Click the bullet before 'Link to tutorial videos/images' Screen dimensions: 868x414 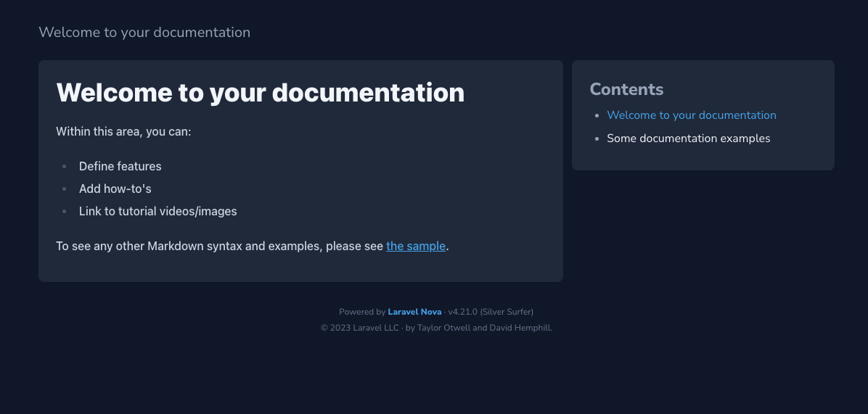(65, 212)
